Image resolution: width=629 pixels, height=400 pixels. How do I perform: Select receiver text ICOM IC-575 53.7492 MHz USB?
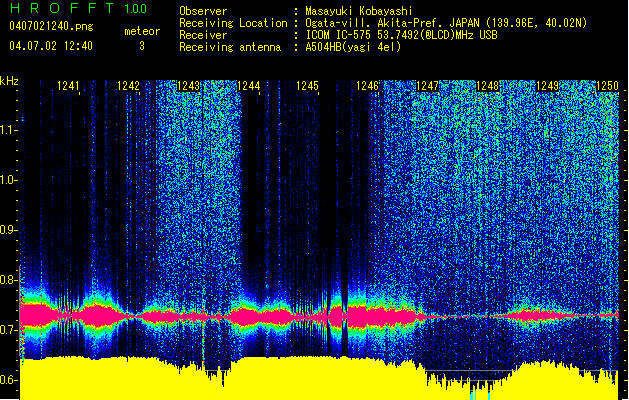click(x=402, y=35)
